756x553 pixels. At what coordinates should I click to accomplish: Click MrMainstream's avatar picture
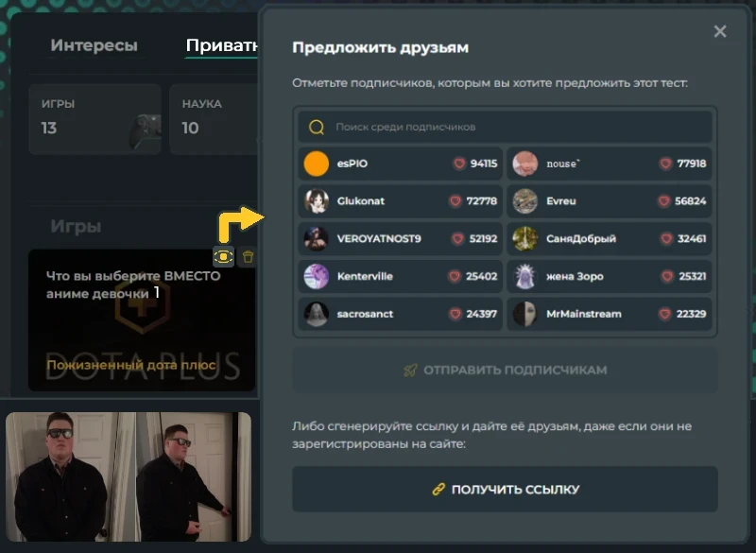point(525,314)
